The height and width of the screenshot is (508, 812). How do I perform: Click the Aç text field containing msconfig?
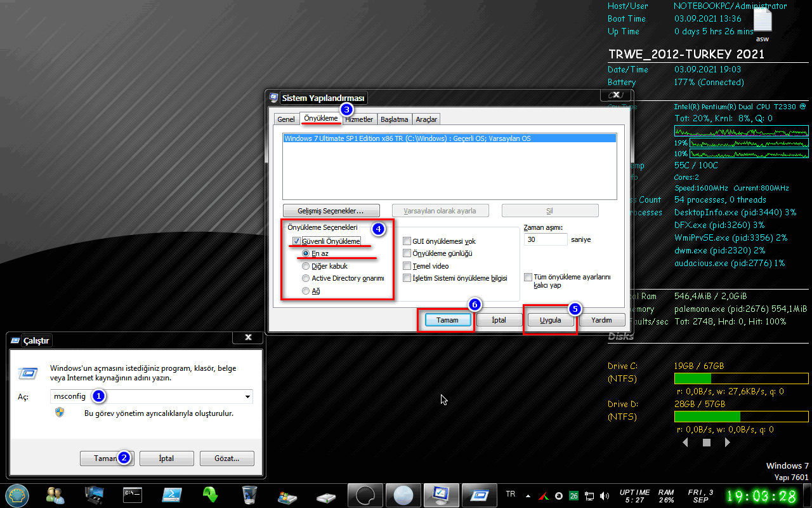point(152,396)
